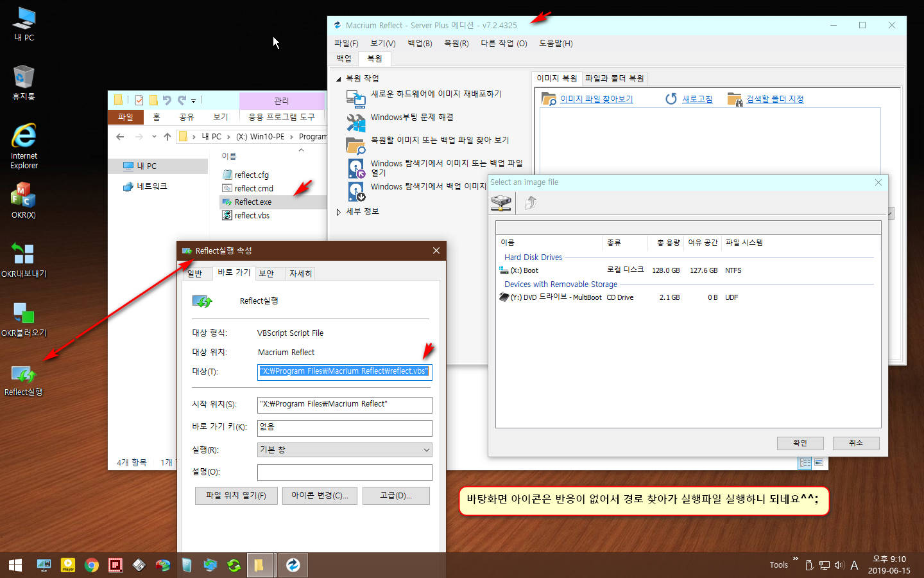Image resolution: width=924 pixels, height=578 pixels.
Task: Open Explorer 응용 프로그램 도구 tab
Action: pyautogui.click(x=282, y=117)
